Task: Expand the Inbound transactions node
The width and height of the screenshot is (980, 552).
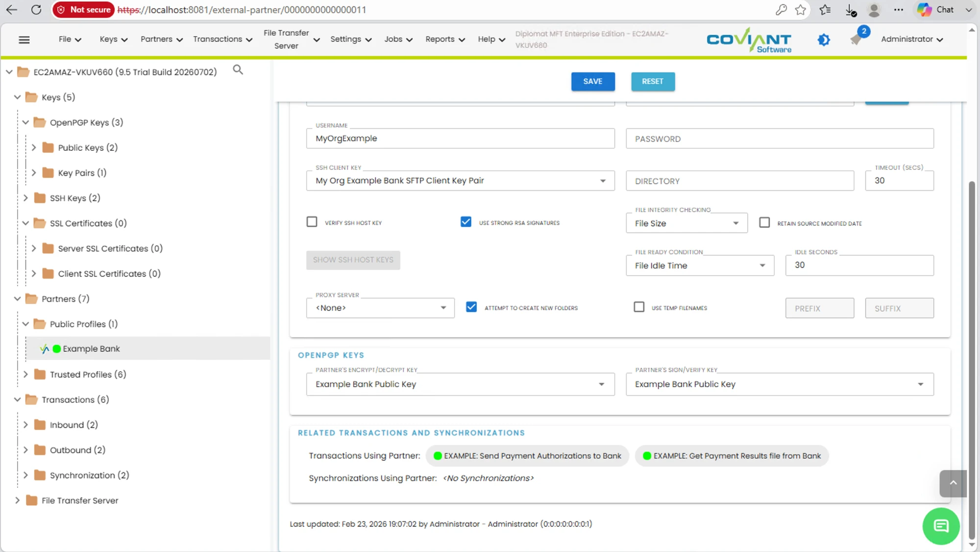Action: 25,425
